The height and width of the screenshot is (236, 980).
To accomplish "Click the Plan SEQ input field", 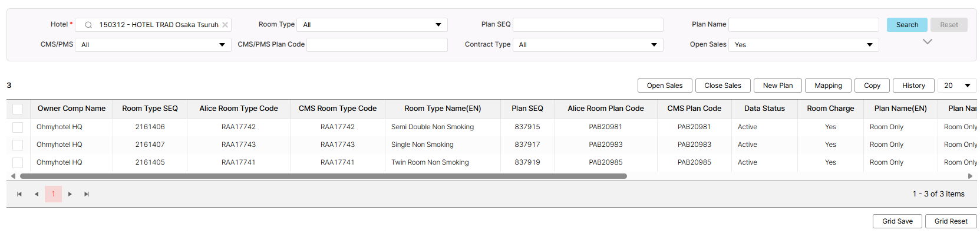I will click(588, 25).
